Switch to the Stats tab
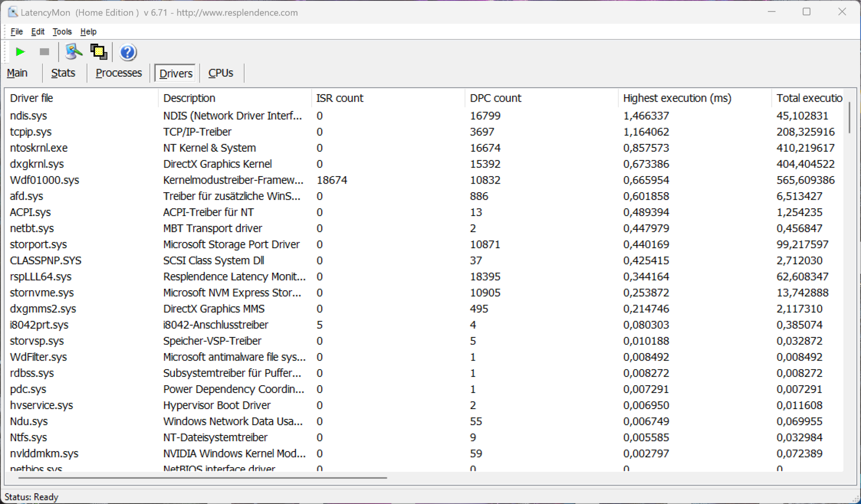The image size is (861, 504). 63,73
